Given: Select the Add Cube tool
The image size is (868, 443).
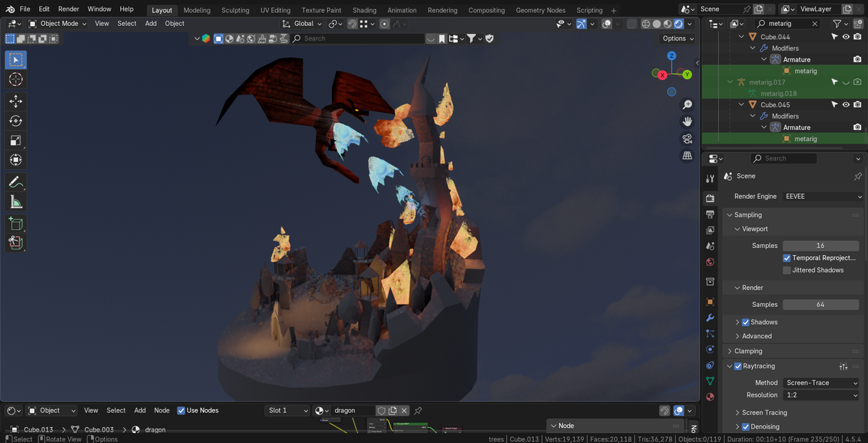Looking at the screenshot, I should [15, 223].
